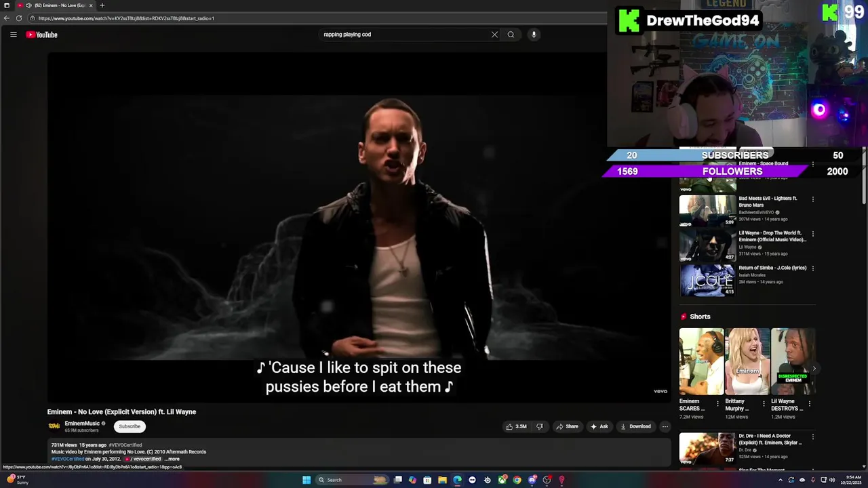Open options for the 'Eminem SCARES' short
The width and height of the screenshot is (868, 488).
click(717, 404)
